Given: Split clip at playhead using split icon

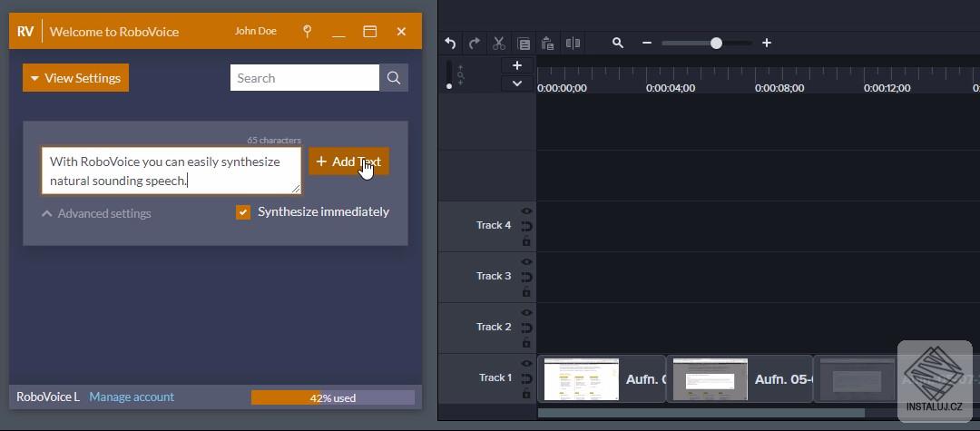Looking at the screenshot, I should click(573, 44).
